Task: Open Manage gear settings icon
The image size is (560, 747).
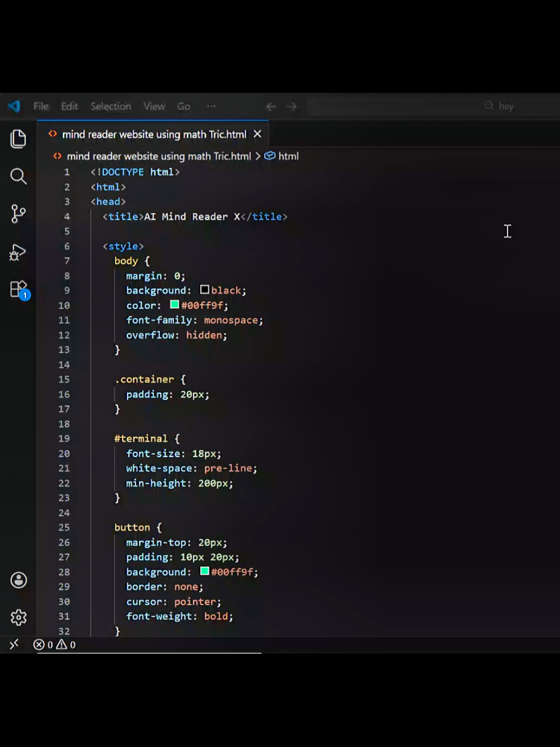Action: coord(19,617)
